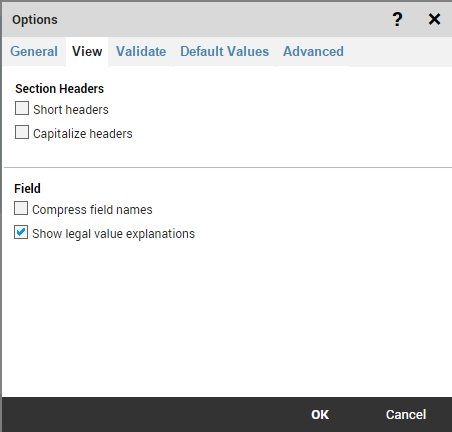The width and height of the screenshot is (452, 432).
Task: Switch to the General tab
Action: [34, 52]
